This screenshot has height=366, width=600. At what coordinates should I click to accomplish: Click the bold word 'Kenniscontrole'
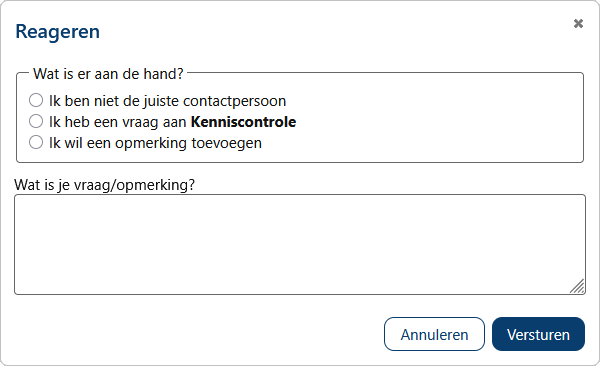click(243, 122)
